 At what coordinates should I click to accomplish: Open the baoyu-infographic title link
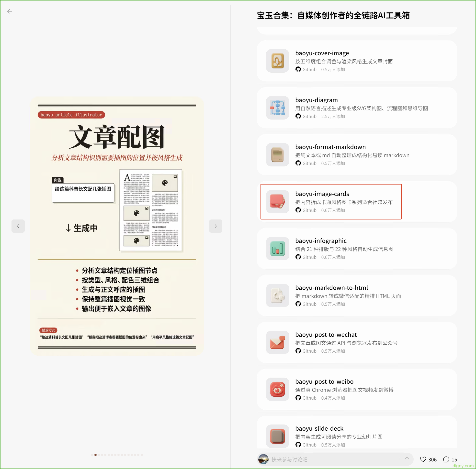321,241
